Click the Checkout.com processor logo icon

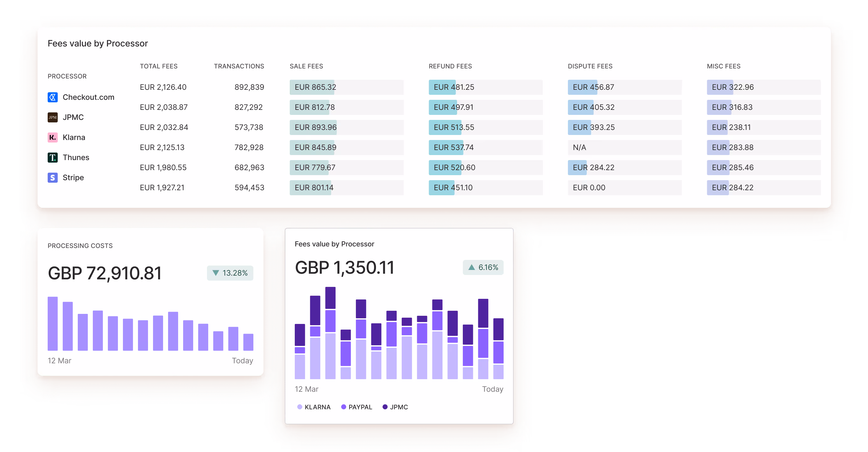[53, 97]
